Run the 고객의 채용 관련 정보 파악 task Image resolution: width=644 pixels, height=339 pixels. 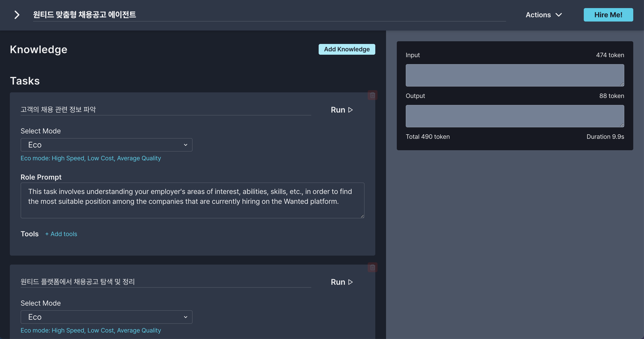click(x=341, y=110)
